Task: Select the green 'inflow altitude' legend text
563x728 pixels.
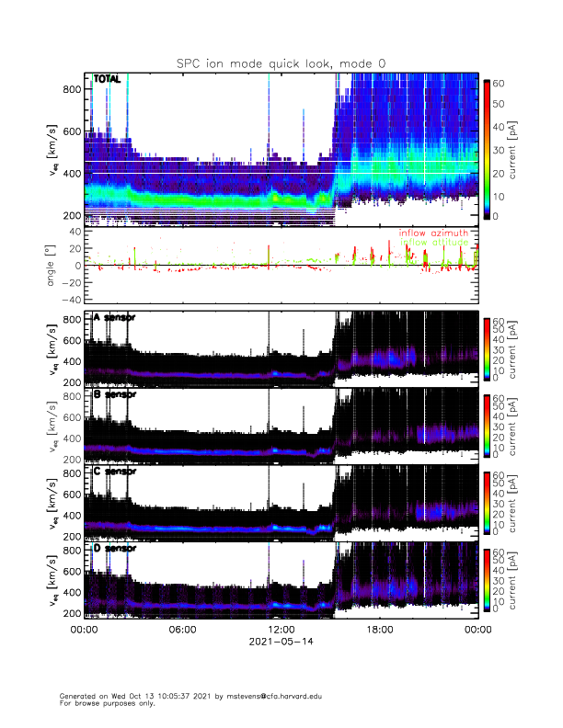Action: point(432,243)
